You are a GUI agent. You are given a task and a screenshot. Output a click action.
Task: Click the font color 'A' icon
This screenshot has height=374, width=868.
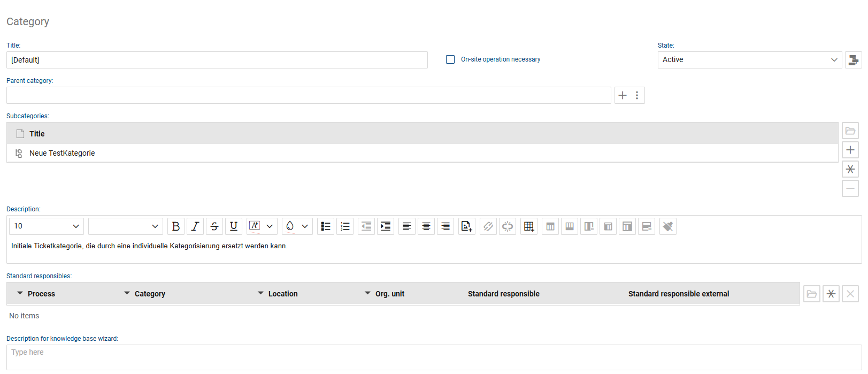click(255, 226)
